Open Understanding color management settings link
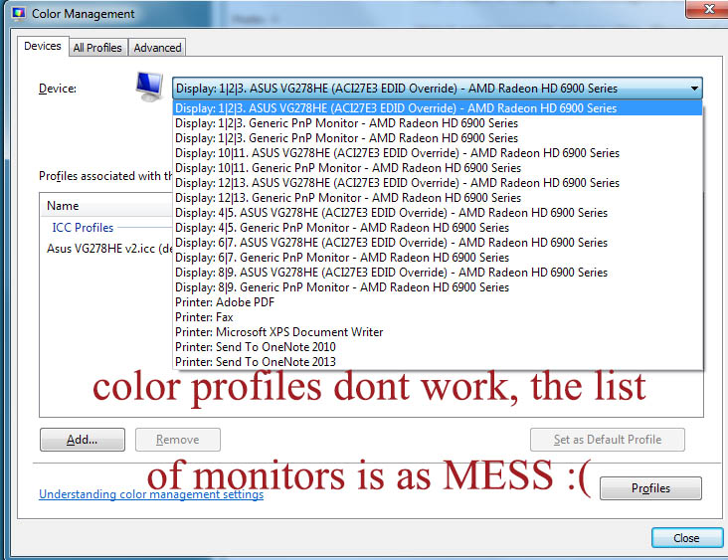The image size is (728, 560). point(151,494)
